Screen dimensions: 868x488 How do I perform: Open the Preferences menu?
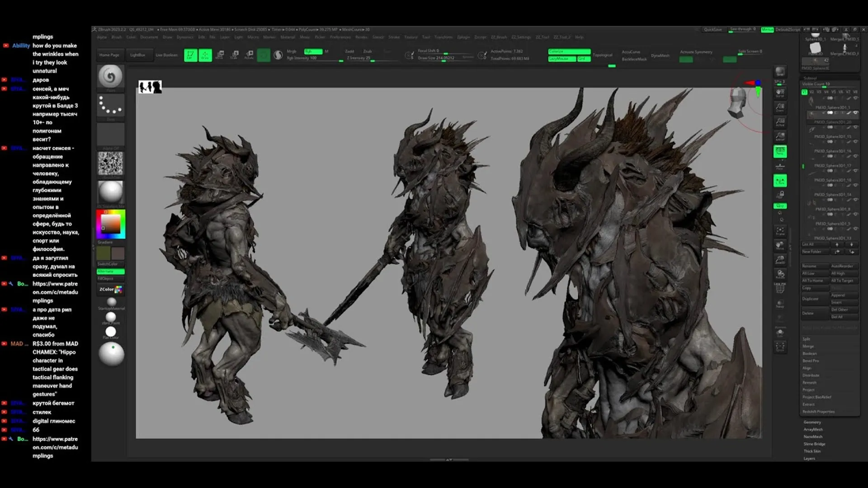[340, 37]
